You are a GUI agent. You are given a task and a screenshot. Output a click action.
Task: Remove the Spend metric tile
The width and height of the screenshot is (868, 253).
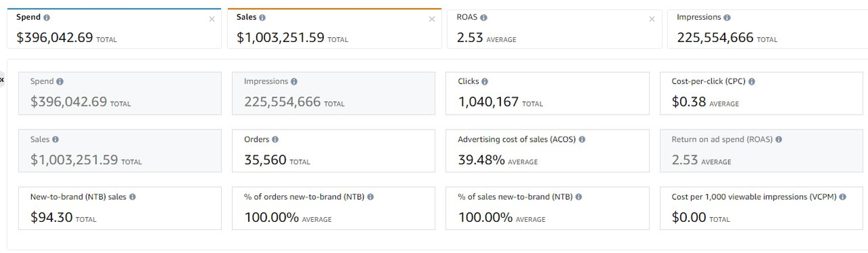(212, 19)
